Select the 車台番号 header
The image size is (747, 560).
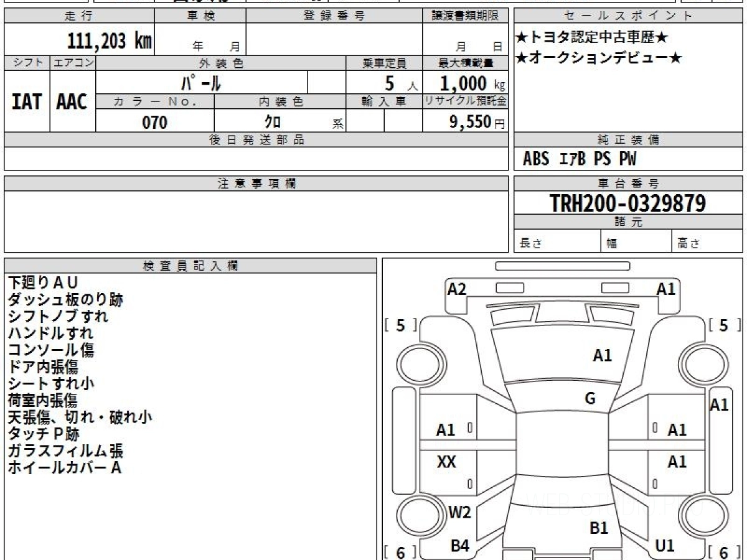(x=628, y=184)
